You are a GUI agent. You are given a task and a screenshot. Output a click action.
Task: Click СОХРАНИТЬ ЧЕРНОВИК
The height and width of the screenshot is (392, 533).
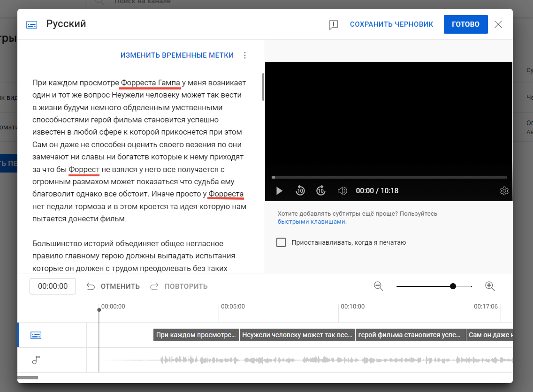[391, 24]
